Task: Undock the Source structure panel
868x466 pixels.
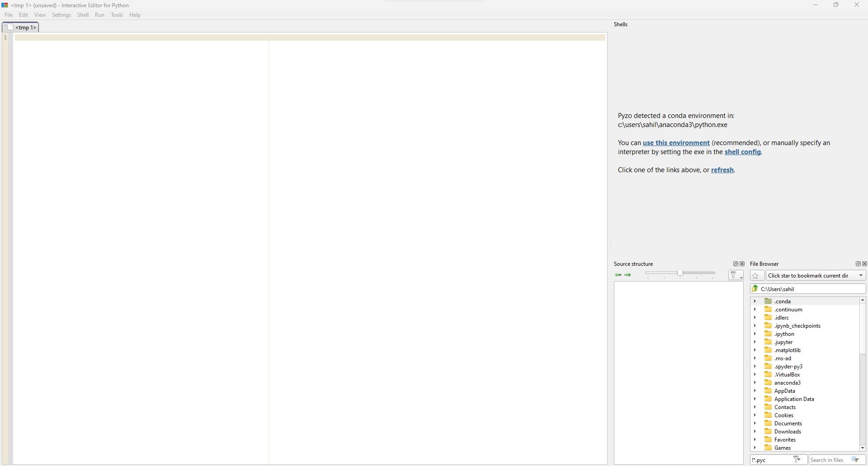Action: (736, 264)
